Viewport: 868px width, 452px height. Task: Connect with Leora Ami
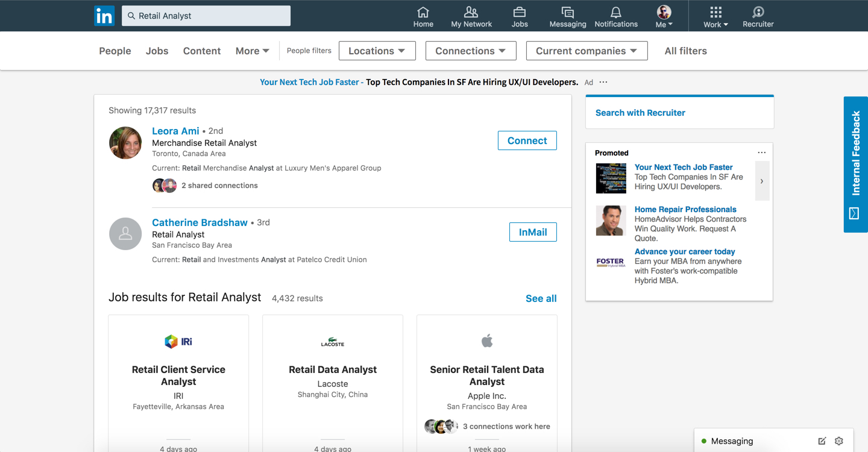tap(527, 140)
